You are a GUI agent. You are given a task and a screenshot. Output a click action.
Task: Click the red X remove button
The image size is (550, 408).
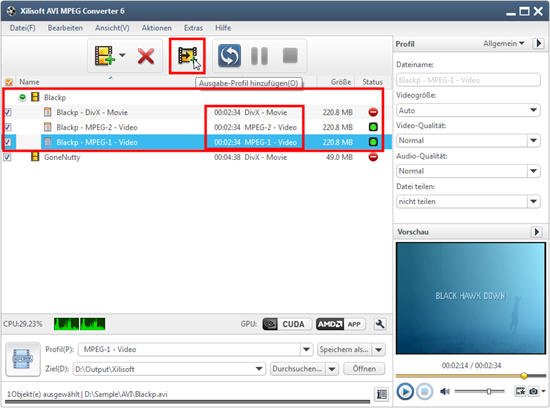(x=146, y=56)
